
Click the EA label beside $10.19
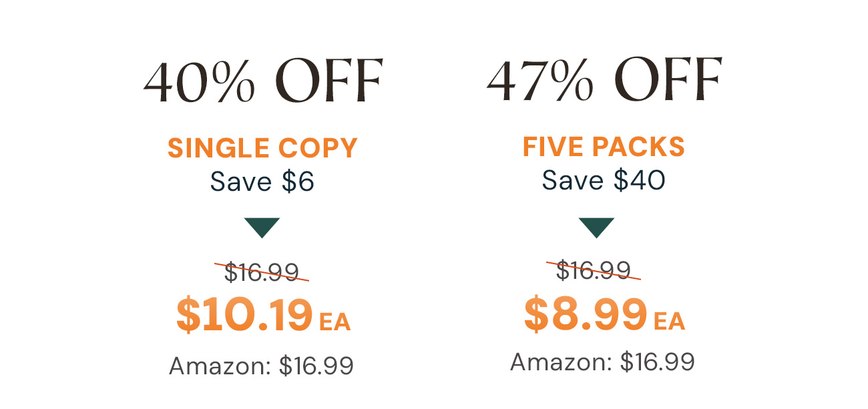(335, 322)
